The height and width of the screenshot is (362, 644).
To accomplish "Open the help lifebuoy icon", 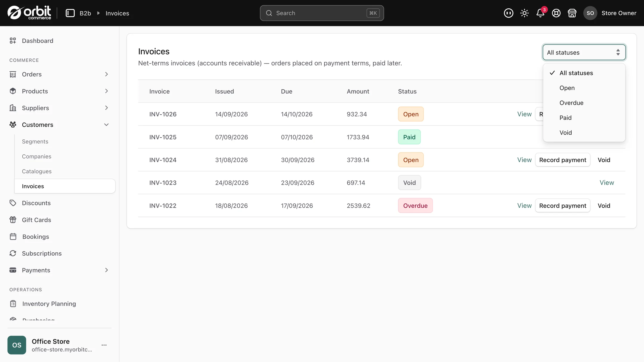I will (556, 13).
